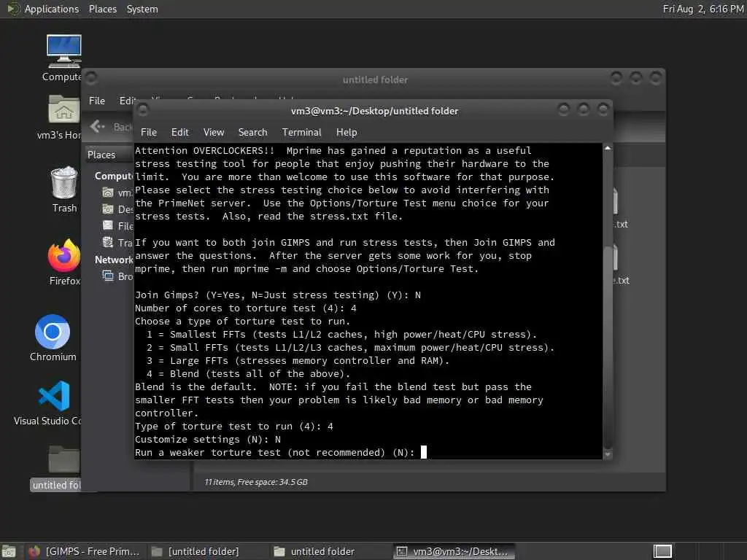Click the window menu button of file manager

(91, 77)
